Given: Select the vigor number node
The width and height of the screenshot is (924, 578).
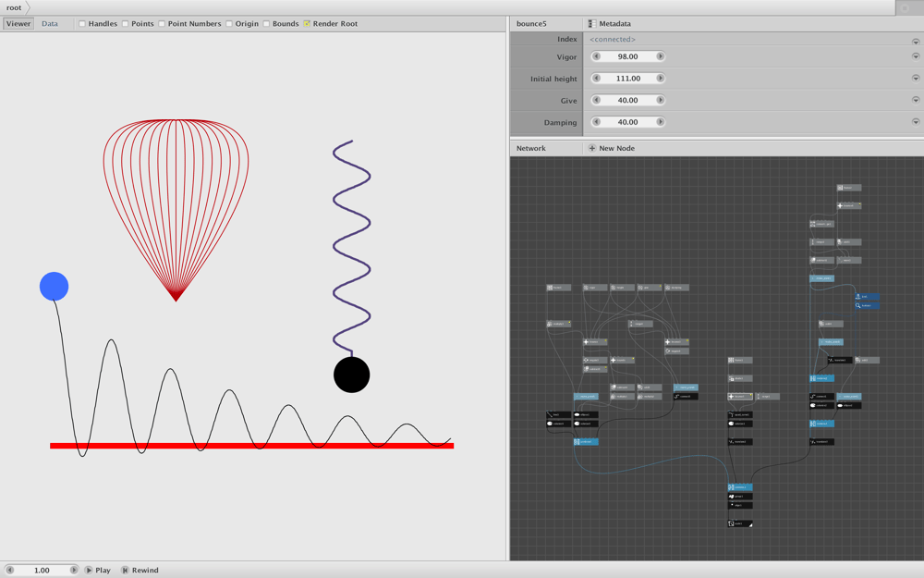Looking at the screenshot, I should click(595, 288).
